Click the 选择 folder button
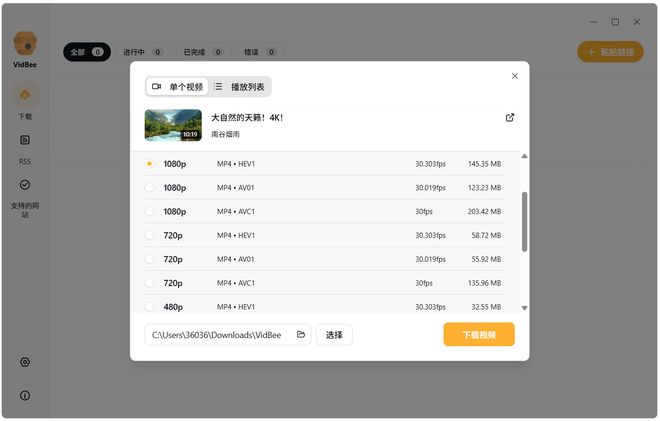The width and height of the screenshot is (660, 421). (x=334, y=335)
